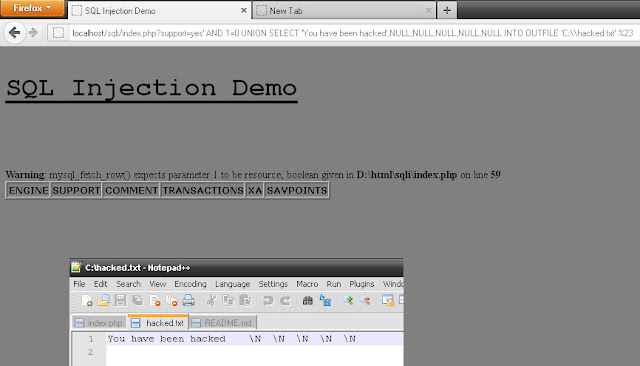This screenshot has height=366, width=640.
Task: Open the Macro menu
Action: point(307,284)
